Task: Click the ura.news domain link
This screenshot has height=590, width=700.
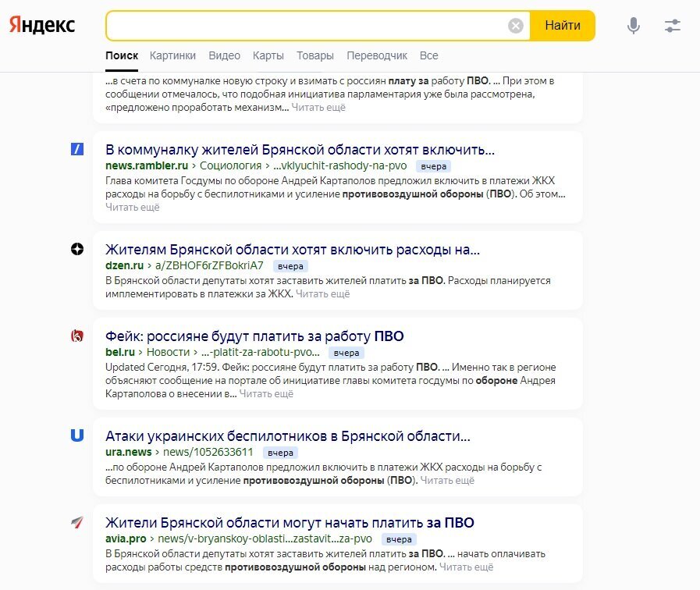Action: point(128,452)
